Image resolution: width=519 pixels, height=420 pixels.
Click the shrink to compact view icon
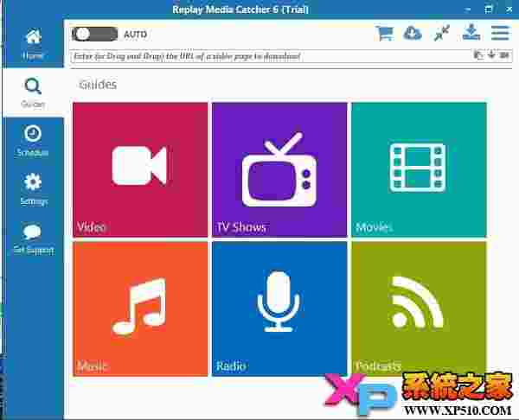(441, 33)
